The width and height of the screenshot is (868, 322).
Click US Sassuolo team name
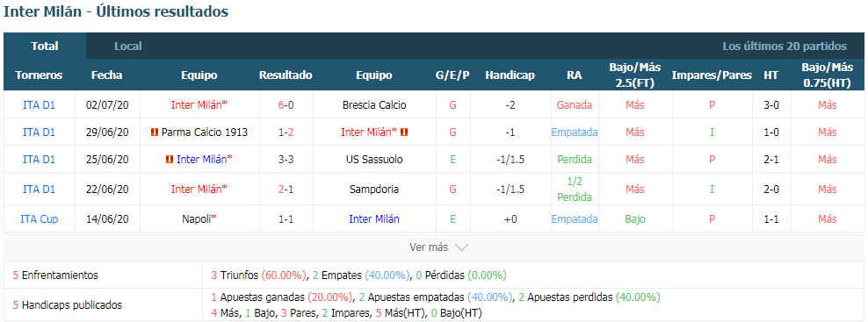click(374, 160)
